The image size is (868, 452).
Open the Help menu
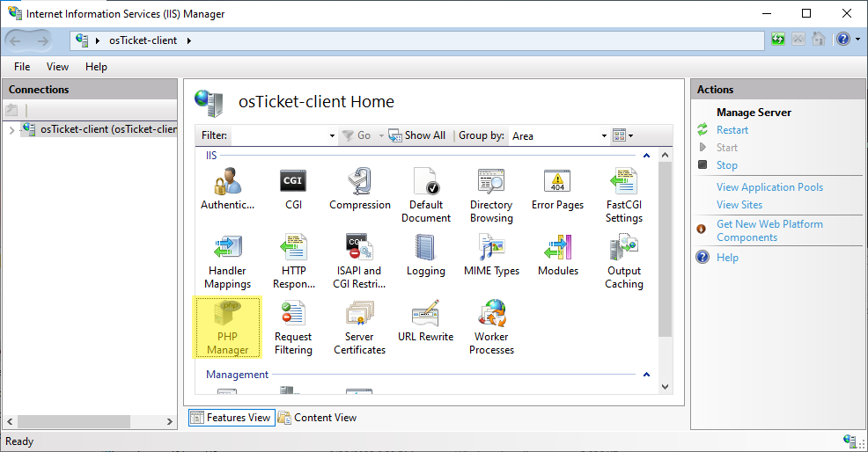(96, 66)
